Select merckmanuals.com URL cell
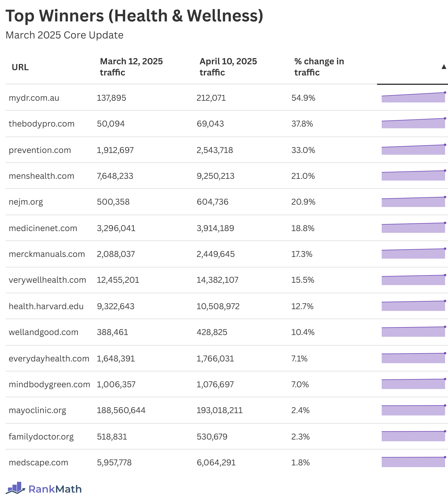The height and width of the screenshot is (500, 448). pyautogui.click(x=47, y=254)
